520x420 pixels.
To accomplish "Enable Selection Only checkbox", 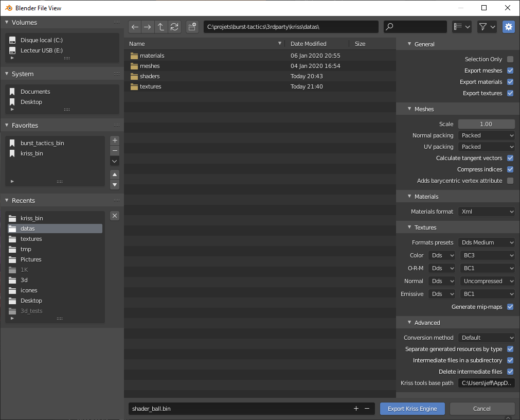I will pyautogui.click(x=510, y=59).
